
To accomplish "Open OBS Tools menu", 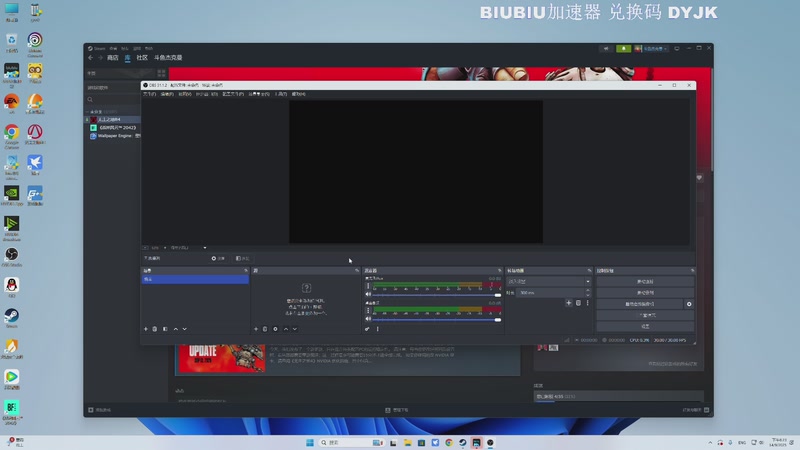I will (x=281, y=94).
